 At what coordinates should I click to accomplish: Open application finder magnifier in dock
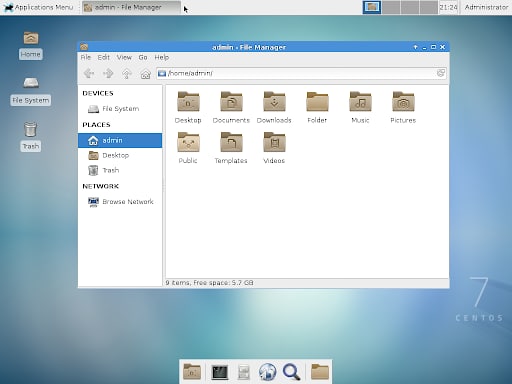[x=292, y=372]
